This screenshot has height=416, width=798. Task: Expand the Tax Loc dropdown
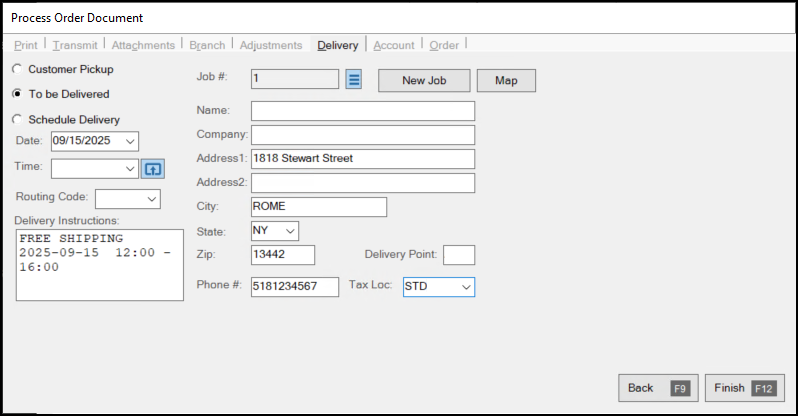pyautogui.click(x=465, y=287)
